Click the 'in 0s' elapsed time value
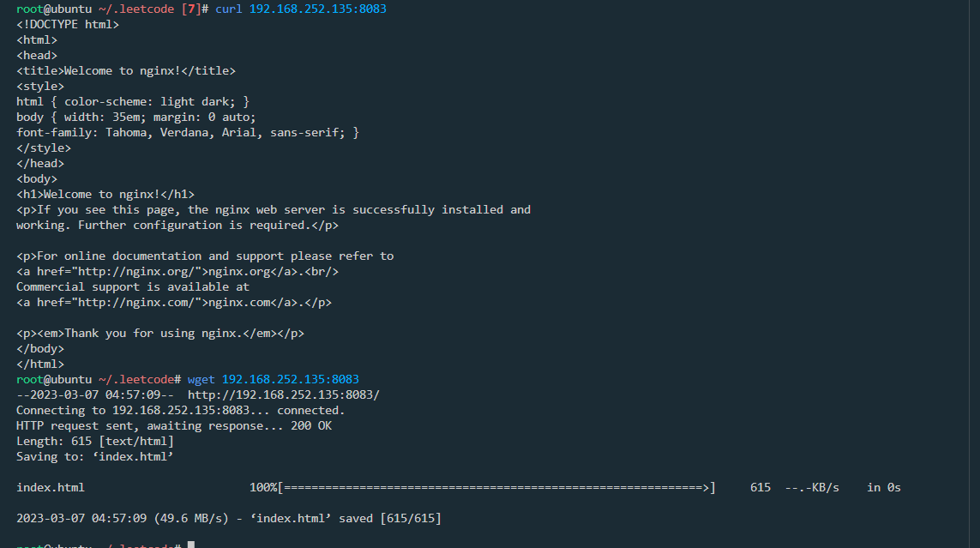980x548 pixels. pos(884,487)
